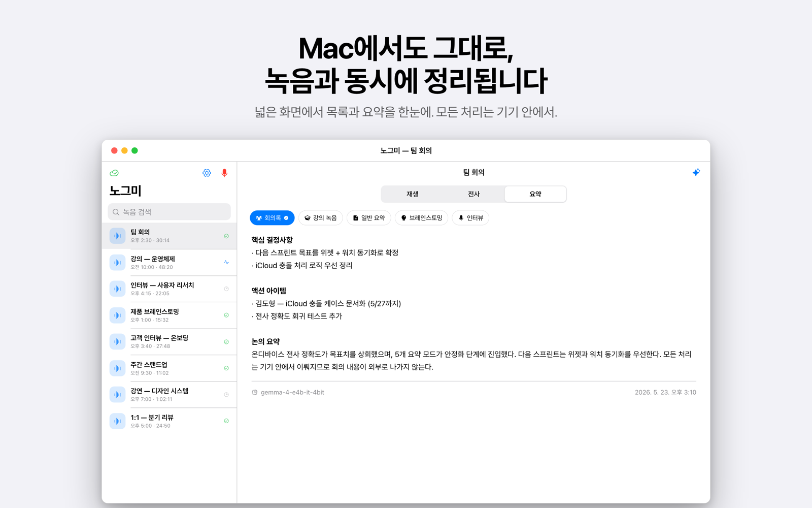
Task: Click the line 전사 정확도 회귀 테스트 추가
Action: 297,316
